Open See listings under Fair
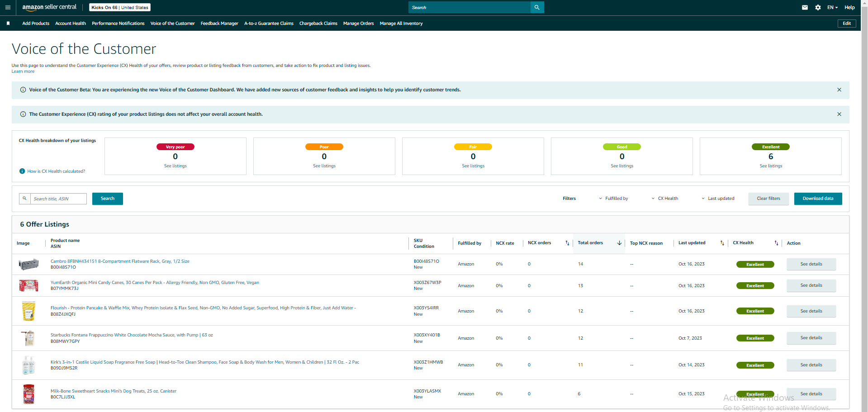The image size is (868, 412). point(473,166)
